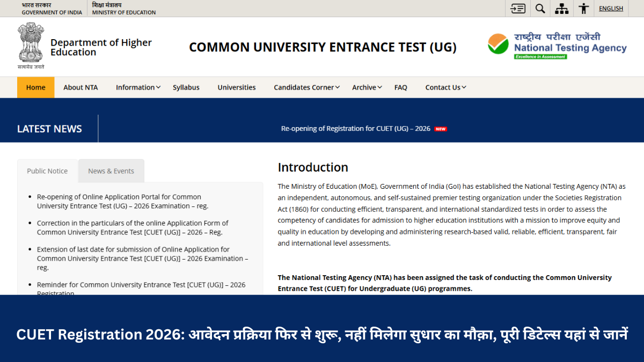Click the skip-to-main-content icon

point(517,8)
